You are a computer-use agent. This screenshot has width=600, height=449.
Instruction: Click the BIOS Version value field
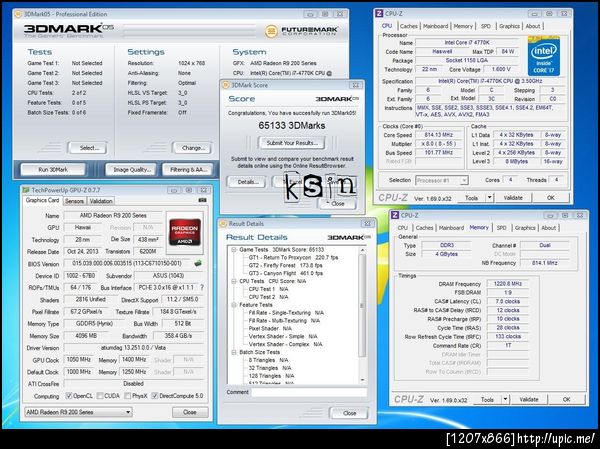pos(128,263)
